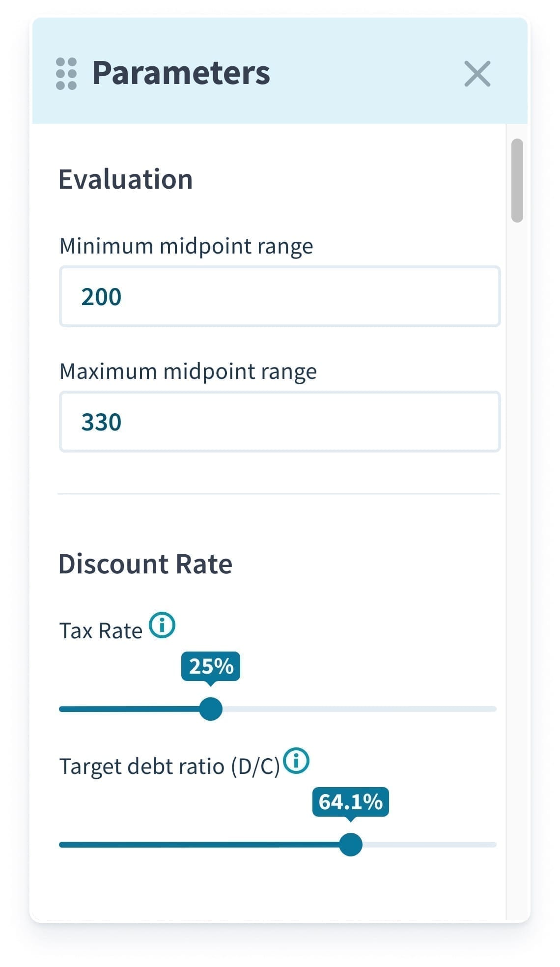The height and width of the screenshot is (967, 560).
Task: Click the Evaluation heading label
Action: coord(126,179)
